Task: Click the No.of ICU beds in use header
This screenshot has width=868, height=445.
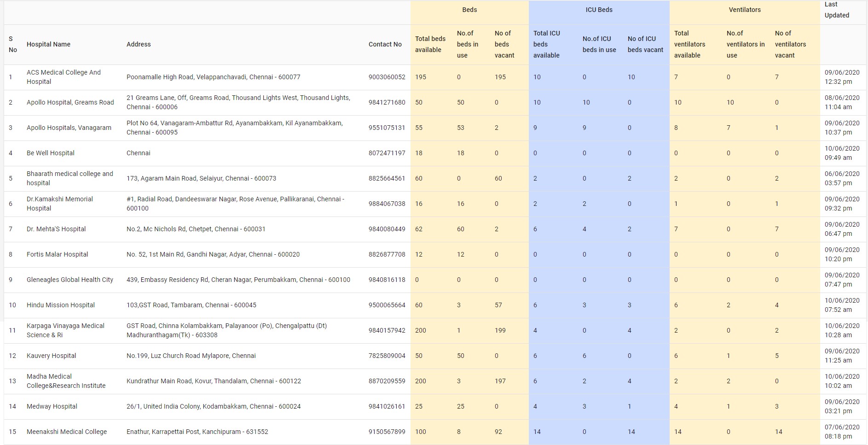Action: tap(599, 44)
